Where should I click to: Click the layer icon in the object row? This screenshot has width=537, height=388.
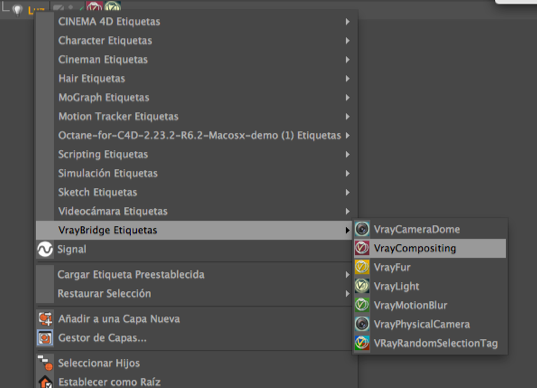pos(58,8)
